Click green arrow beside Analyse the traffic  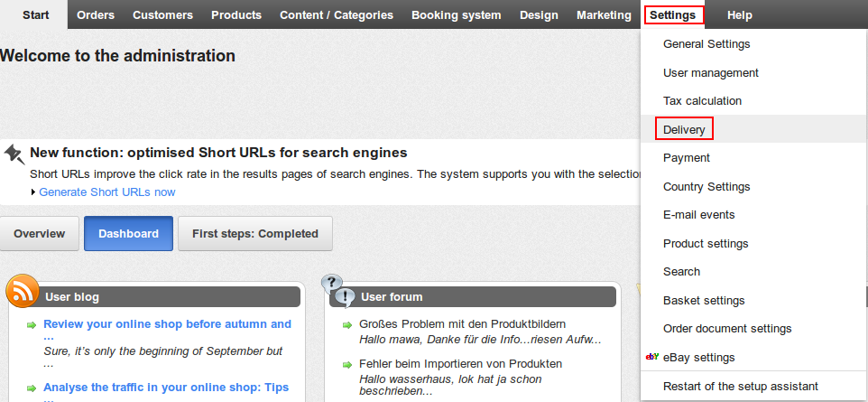32,388
